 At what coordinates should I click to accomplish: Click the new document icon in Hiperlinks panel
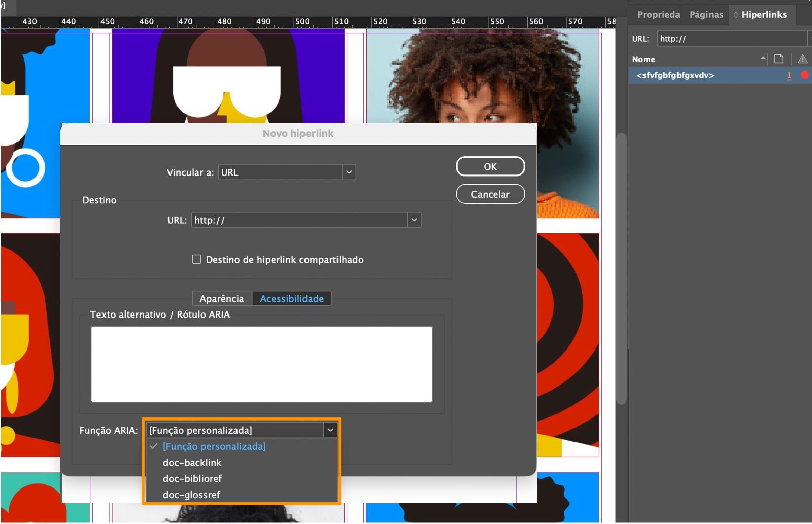coord(780,59)
